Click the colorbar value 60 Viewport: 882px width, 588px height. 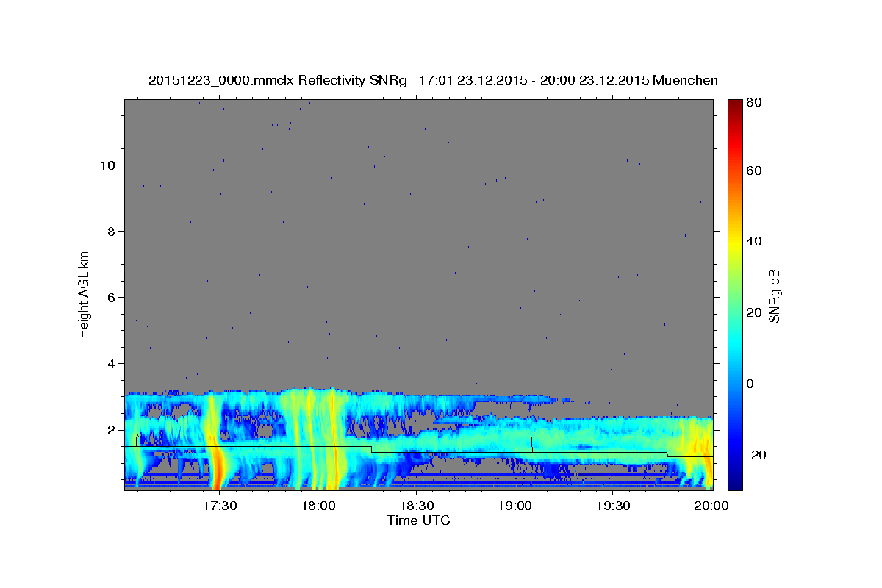coord(754,171)
